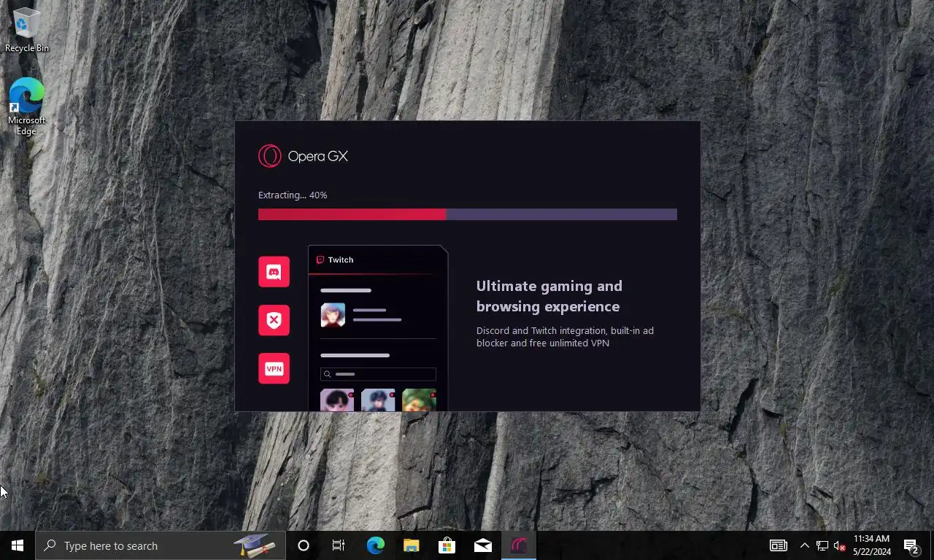Click 'Ultimate gaming and browsing experience' heading

(x=549, y=296)
